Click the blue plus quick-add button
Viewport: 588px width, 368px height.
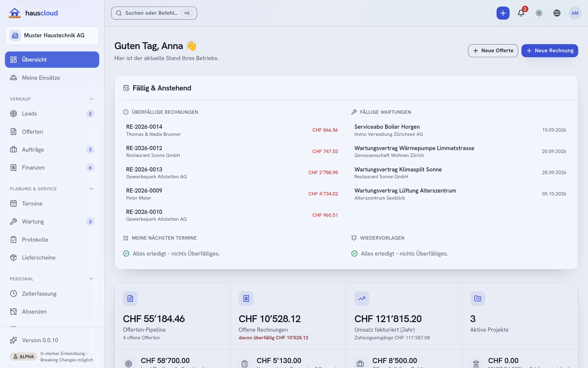pyautogui.click(x=503, y=13)
